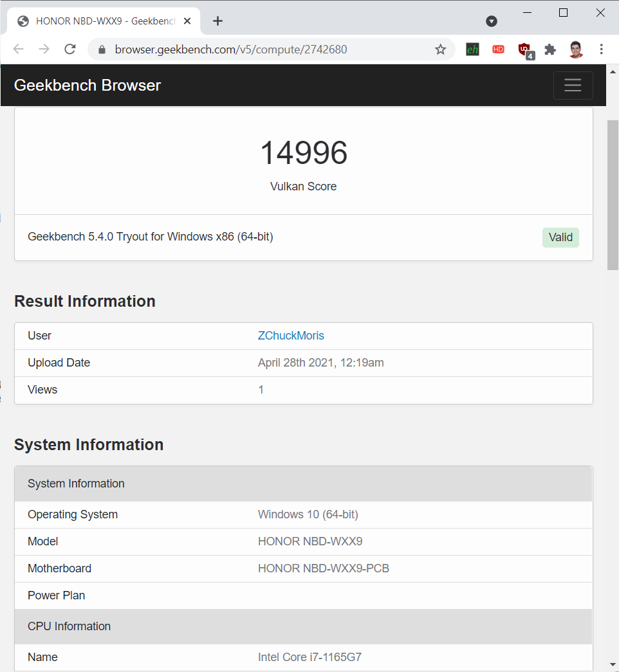Image resolution: width=619 pixels, height=672 pixels.
Task: Click the motherboard value 'HONOR NBD-WXX9-PCB'
Action: coord(324,568)
